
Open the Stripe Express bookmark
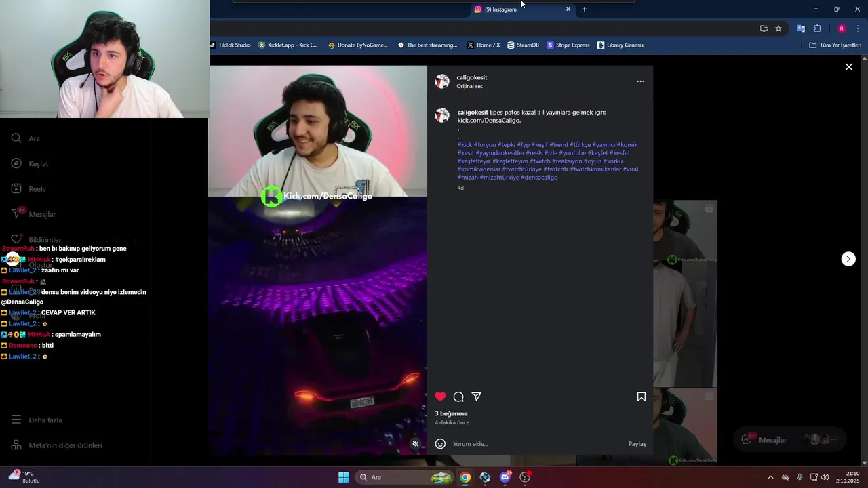568,45
